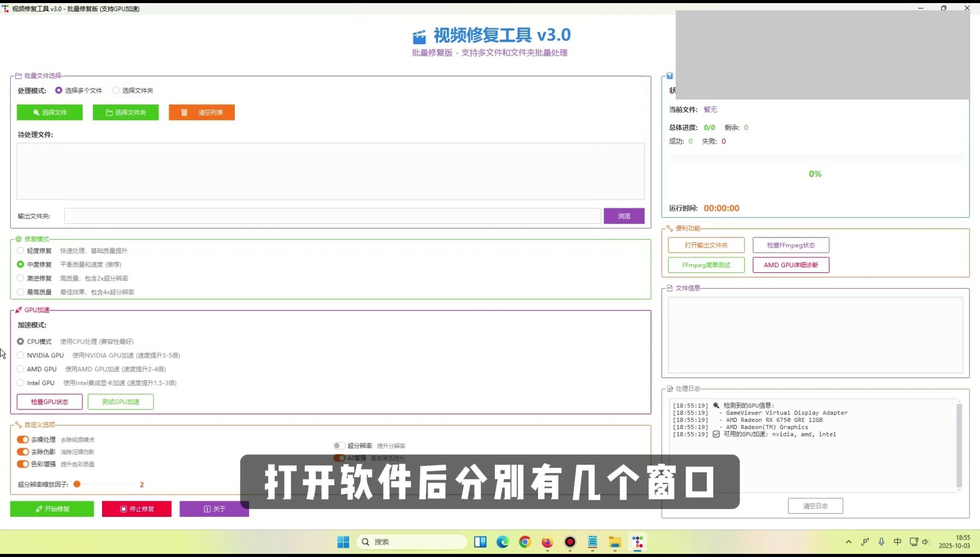Viewport: 980px width, 557px height.
Task: Click the log line "可用的GPU加速: nvidia, amd, intel"
Action: click(780, 434)
